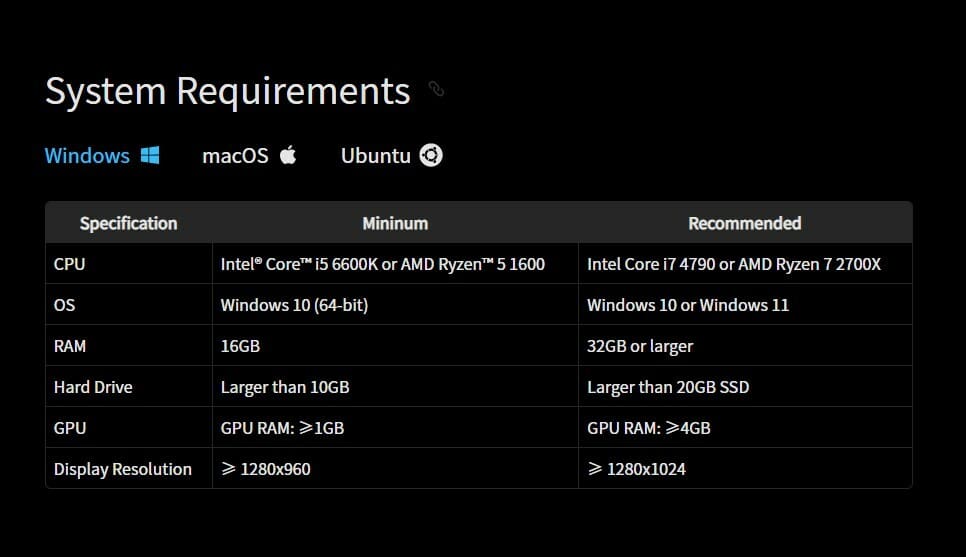
Task: Click the anchor link icon beside System Requirements
Action: tap(436, 89)
